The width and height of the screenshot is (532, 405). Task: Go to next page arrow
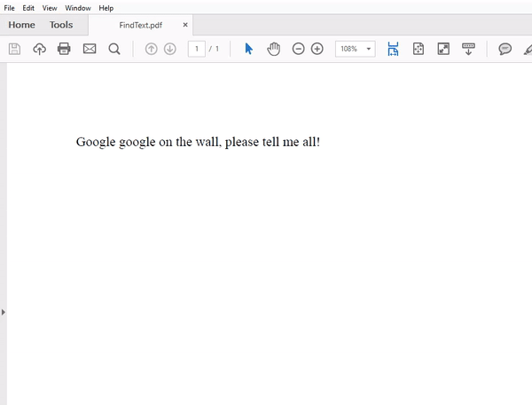tap(170, 49)
